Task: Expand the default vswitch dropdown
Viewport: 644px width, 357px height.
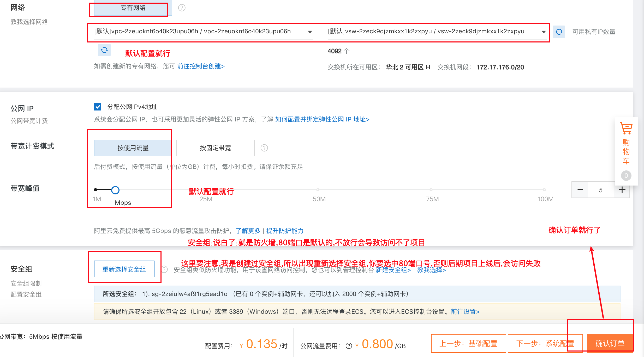Action: coord(437,32)
